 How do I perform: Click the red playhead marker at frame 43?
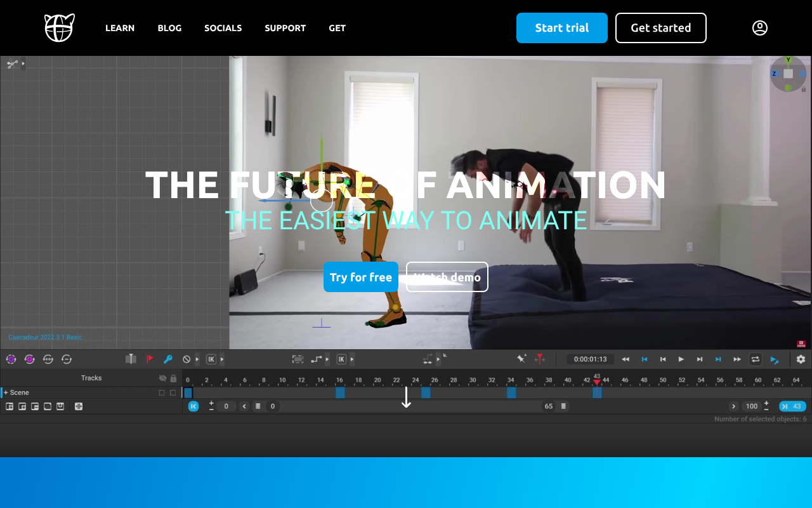pos(597,381)
